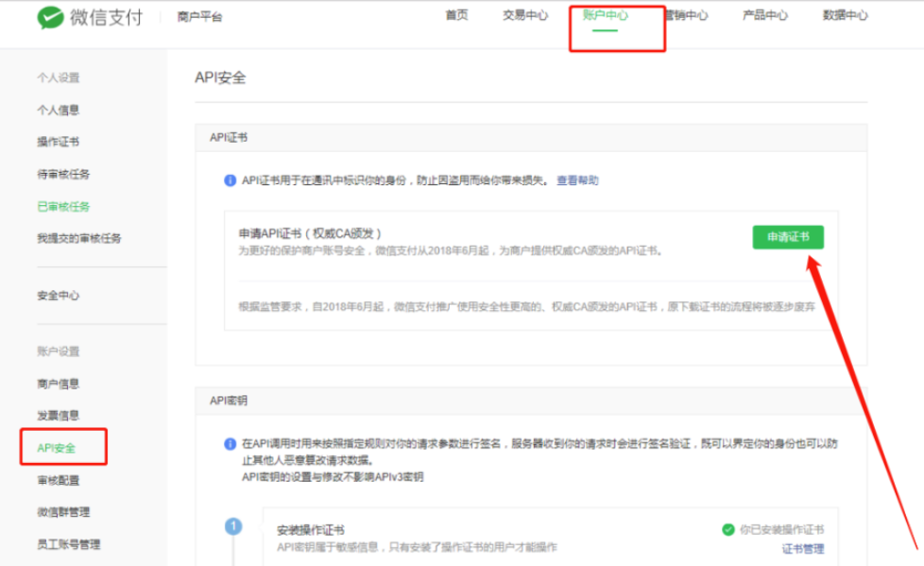This screenshot has width=924, height=566.
Task: Click the 账户设置 sidebar group label
Action: (58, 352)
